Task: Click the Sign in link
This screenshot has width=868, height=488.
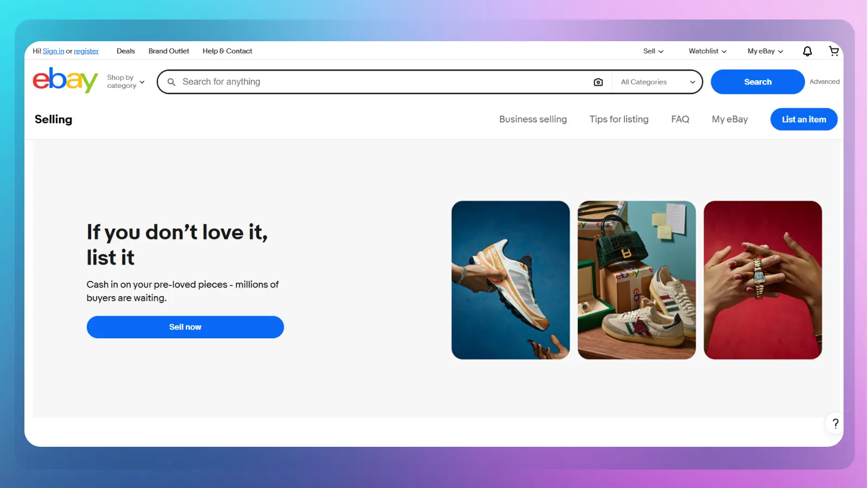Action: coord(53,51)
